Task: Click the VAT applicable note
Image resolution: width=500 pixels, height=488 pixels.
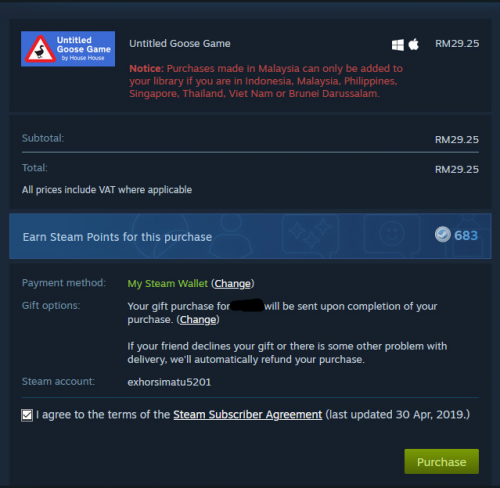Action: coord(107,190)
